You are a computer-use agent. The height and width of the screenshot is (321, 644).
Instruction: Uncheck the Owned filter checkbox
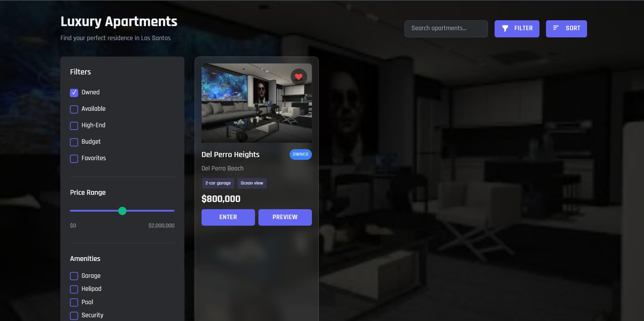pos(74,93)
